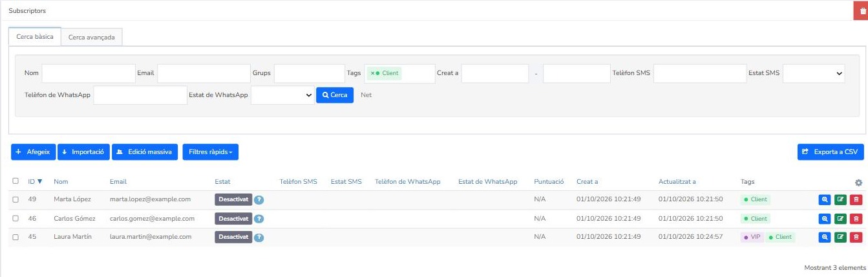Check the box for subscriber ID 49
The height and width of the screenshot is (277, 868).
coord(16,199)
